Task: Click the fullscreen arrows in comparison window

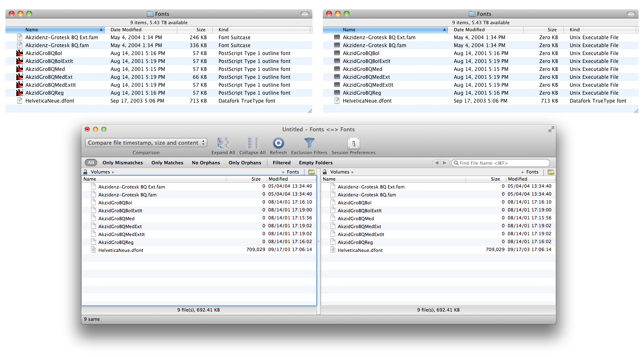Action: point(551,129)
